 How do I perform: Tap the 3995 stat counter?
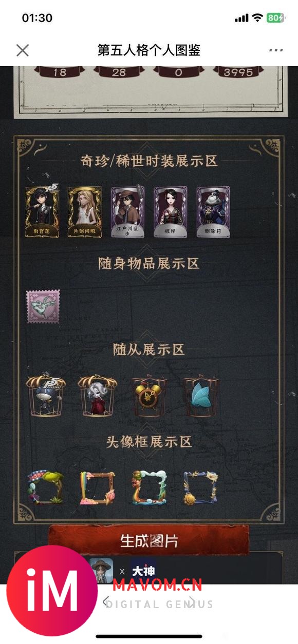point(237,72)
